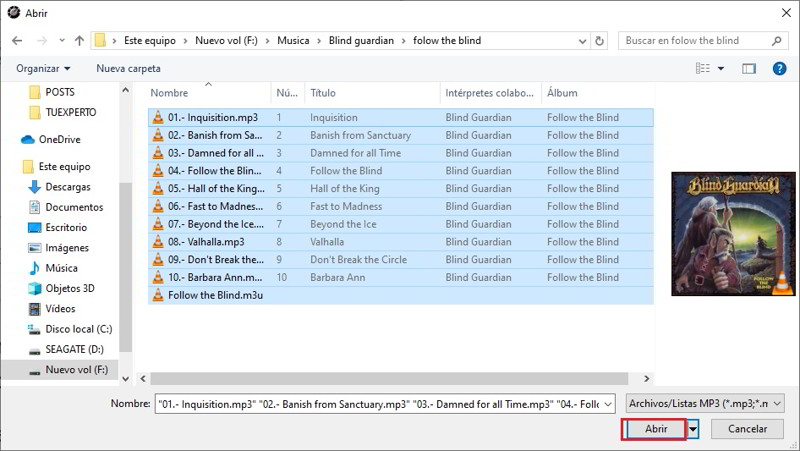Viewport: 800px width, 451px height.
Task: Click the VLC icon beside 01.- Inquisition.mp3
Action: 157,117
